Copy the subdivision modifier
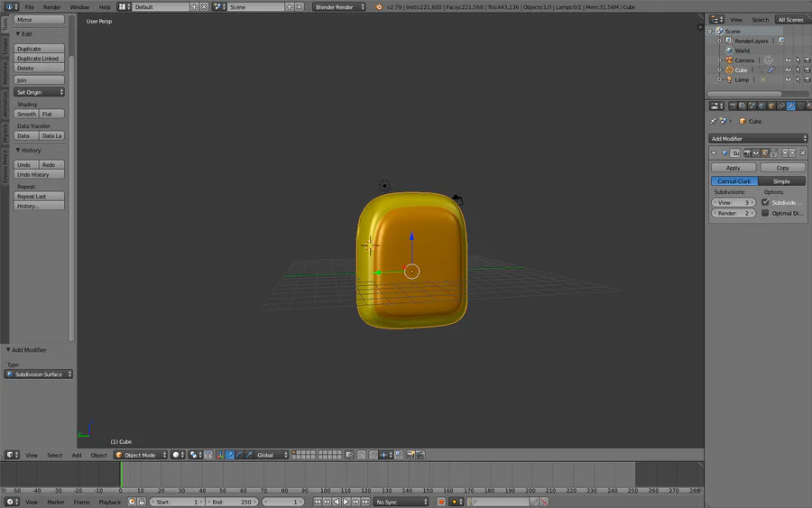The width and height of the screenshot is (812, 508). click(x=782, y=168)
